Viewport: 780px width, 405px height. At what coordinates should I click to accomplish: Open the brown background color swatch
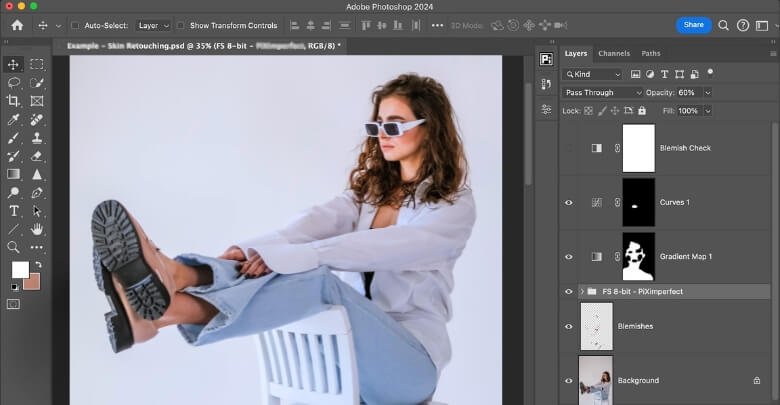32,282
